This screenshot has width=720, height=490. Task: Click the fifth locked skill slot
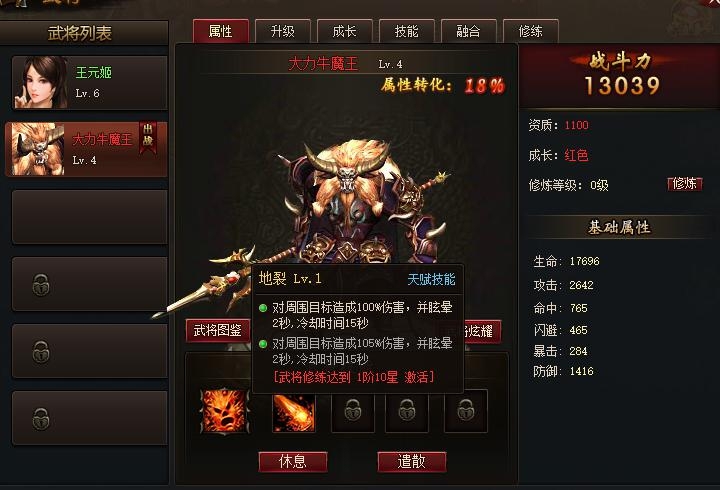coord(466,411)
